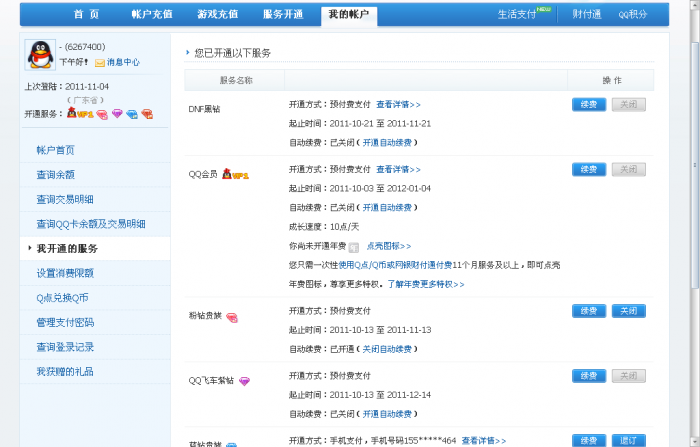
Task: Open 消息中心 link
Action: tap(123, 63)
